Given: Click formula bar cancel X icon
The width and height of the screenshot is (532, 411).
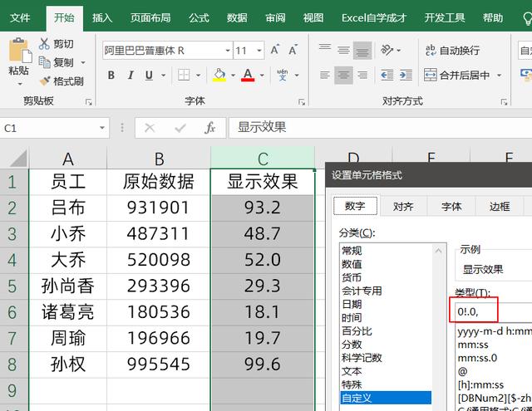Looking at the screenshot, I should pyautogui.click(x=150, y=128).
